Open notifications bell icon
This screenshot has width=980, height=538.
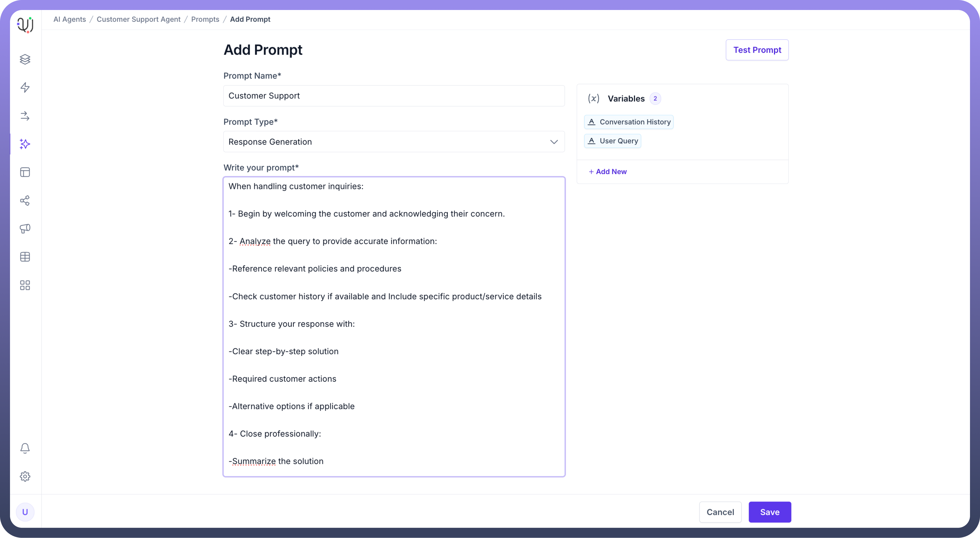point(25,448)
